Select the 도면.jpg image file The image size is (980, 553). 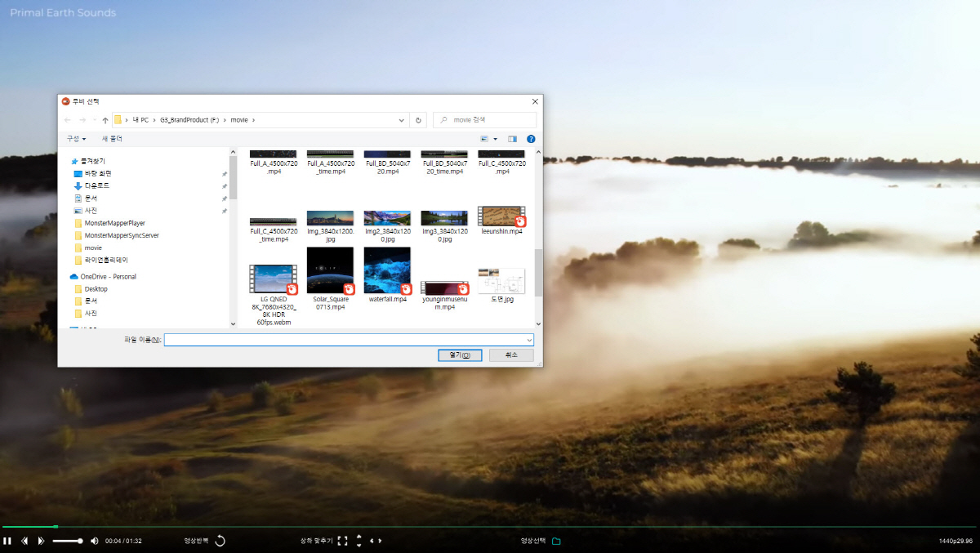(501, 286)
